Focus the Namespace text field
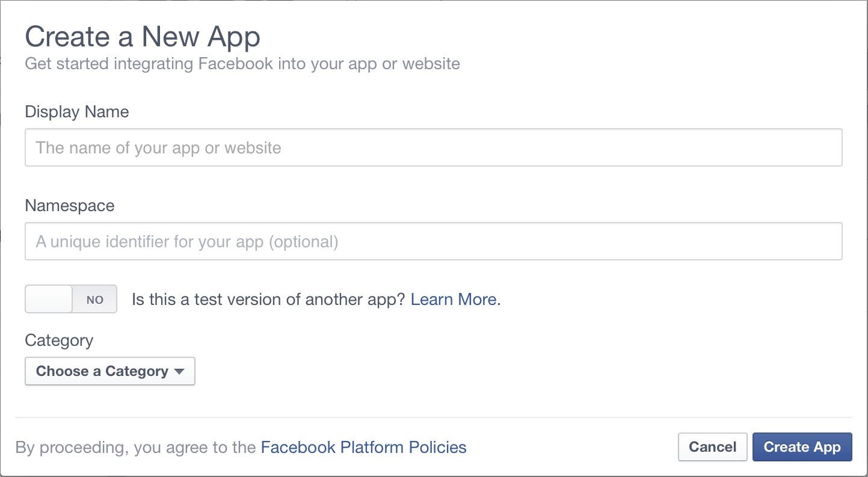The width and height of the screenshot is (868, 477). [433, 241]
